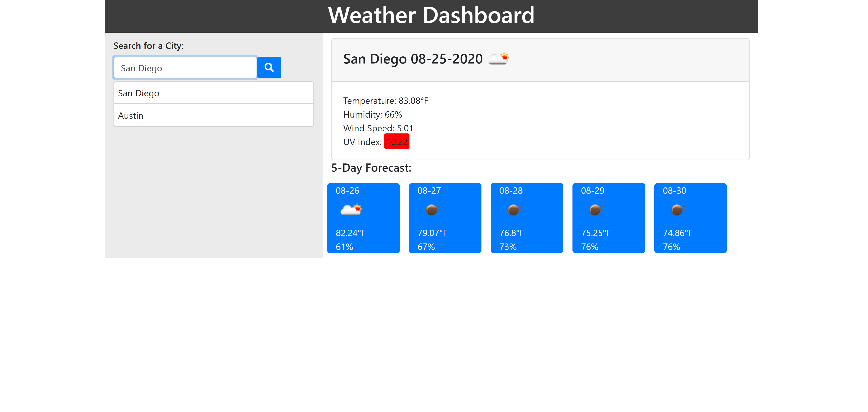This screenshot has height=412, width=868.
Task: Click the Humidity 66% text line
Action: [372, 114]
